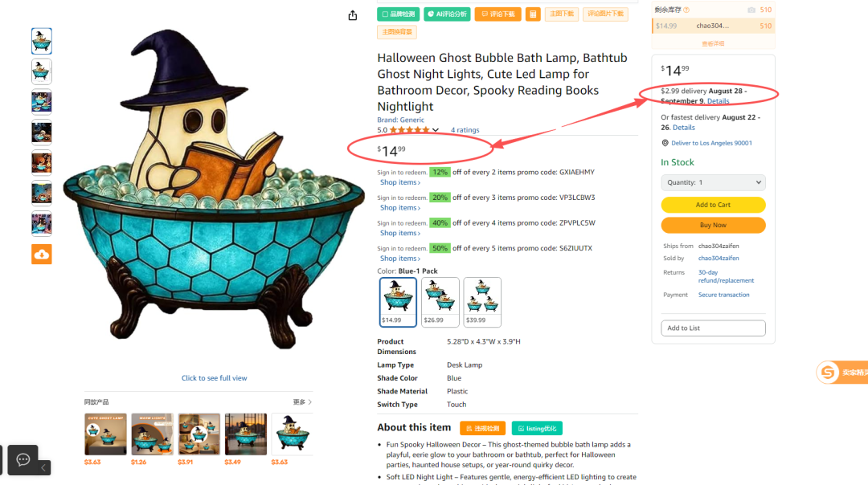
Task: Select the $26.99 two-pack variant
Action: (440, 302)
